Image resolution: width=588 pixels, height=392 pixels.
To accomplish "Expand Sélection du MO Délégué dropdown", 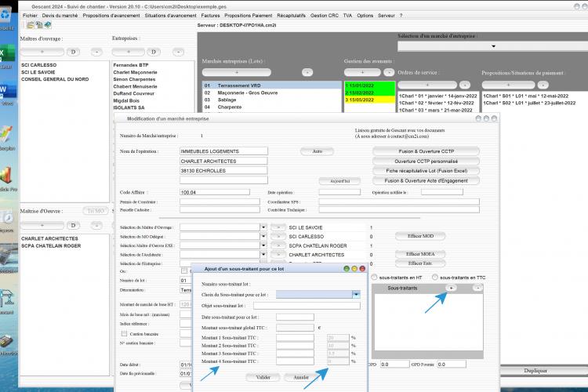I will click(263, 236).
